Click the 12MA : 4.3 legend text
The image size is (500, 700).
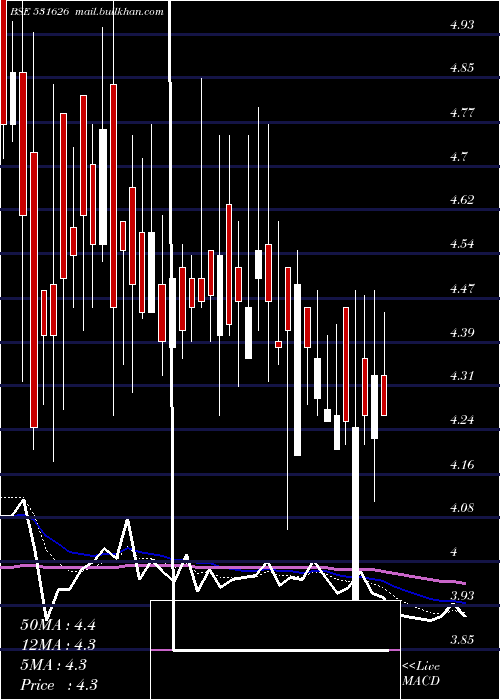point(58,645)
